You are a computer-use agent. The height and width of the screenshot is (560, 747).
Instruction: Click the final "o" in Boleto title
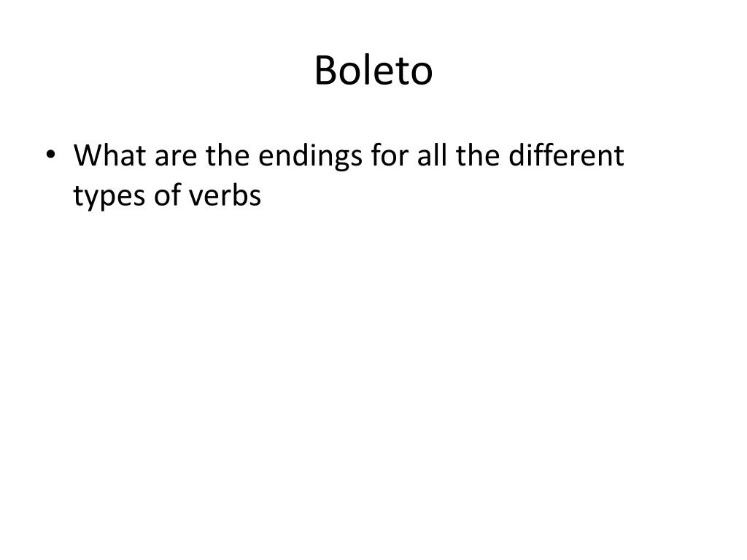tap(421, 75)
